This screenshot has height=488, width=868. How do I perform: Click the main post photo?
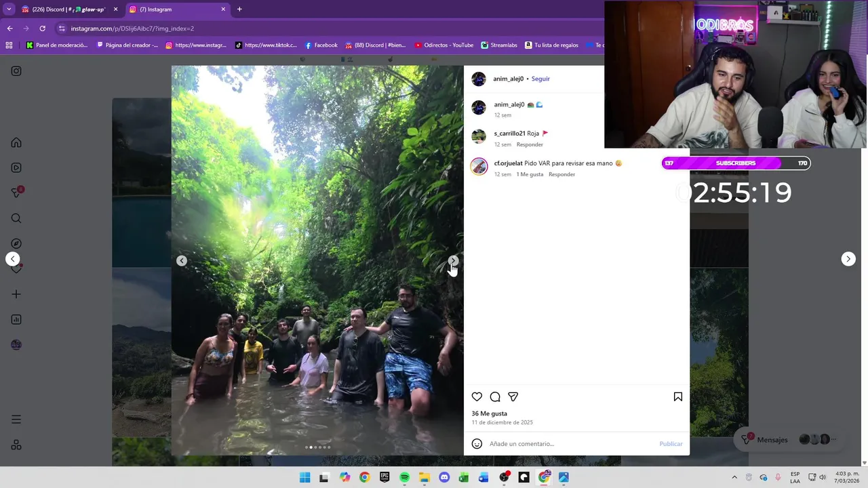[317, 260]
